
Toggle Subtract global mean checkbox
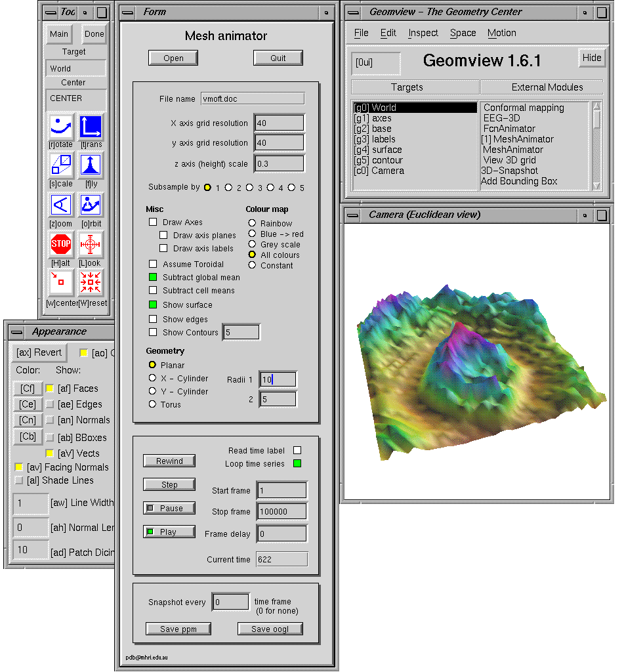pyautogui.click(x=153, y=278)
